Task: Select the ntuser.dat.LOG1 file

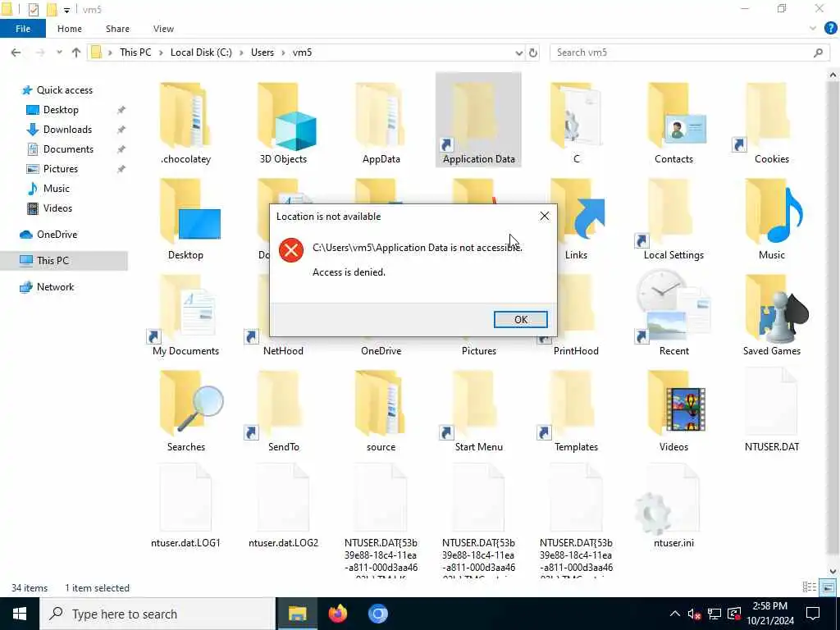Action: [186, 506]
